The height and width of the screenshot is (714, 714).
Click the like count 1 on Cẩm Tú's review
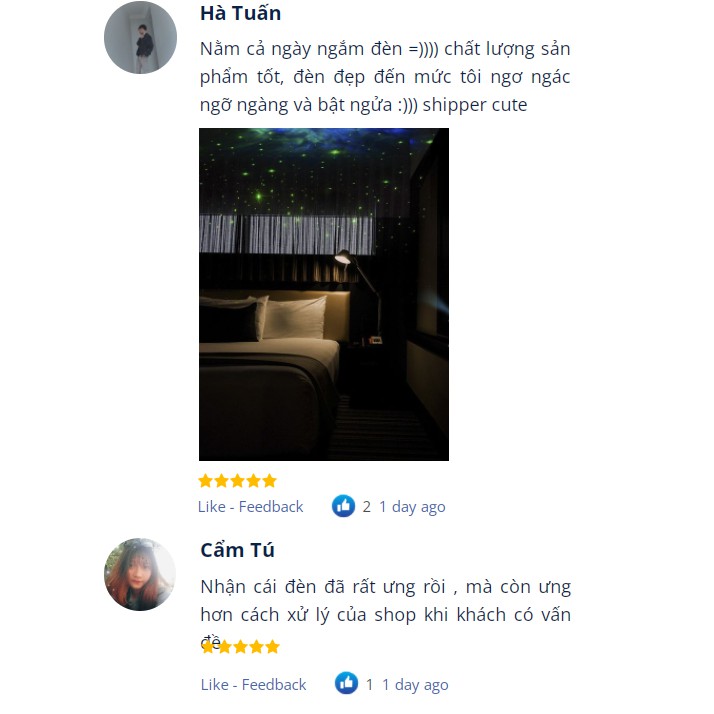(x=369, y=684)
